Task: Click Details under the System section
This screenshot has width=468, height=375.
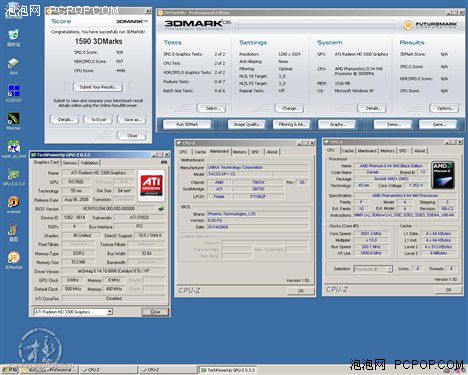Action: click(372, 108)
